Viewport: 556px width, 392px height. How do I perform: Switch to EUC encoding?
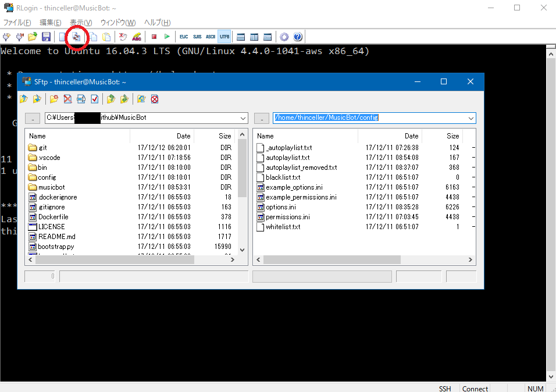click(183, 36)
